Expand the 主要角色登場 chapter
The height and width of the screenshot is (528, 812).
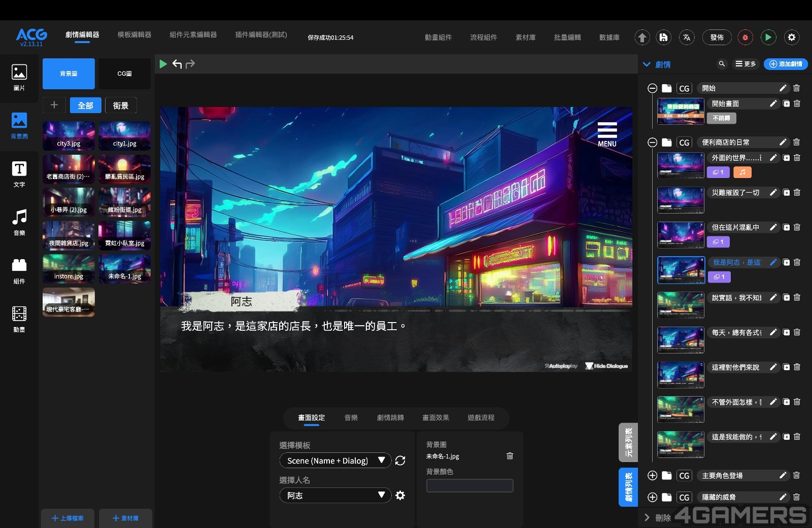tap(653, 475)
